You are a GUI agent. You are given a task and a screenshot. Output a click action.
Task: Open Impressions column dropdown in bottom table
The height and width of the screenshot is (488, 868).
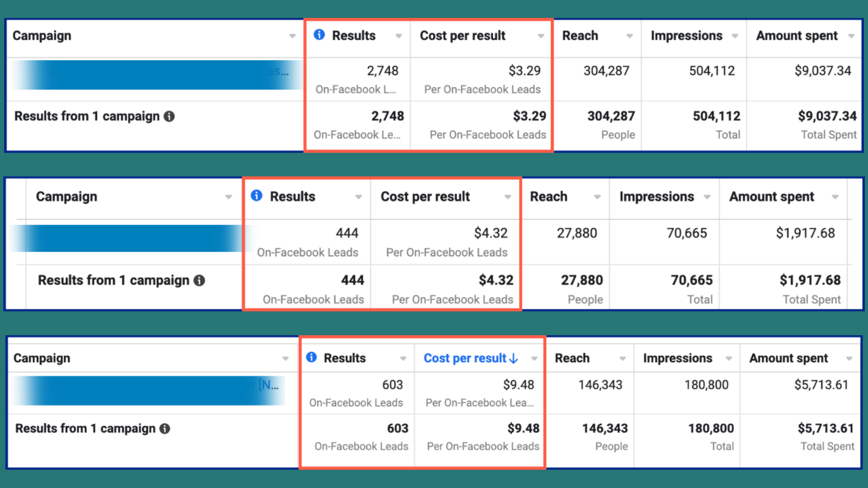point(729,359)
